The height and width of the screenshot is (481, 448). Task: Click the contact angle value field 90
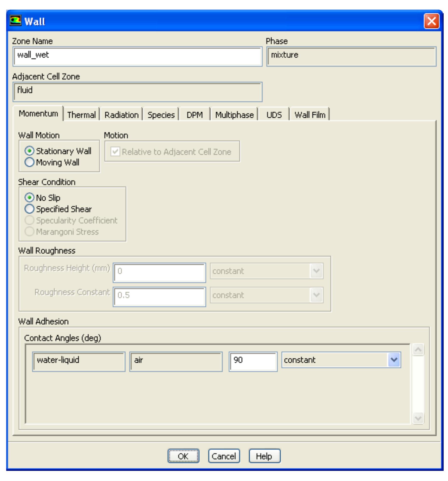click(x=253, y=361)
